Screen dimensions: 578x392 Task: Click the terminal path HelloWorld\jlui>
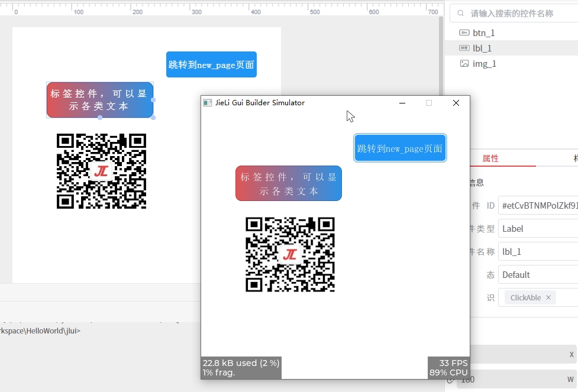click(x=40, y=331)
